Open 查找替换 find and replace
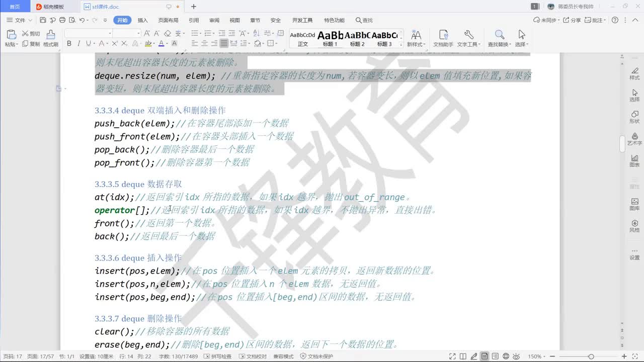The width and height of the screenshot is (644, 362). click(x=499, y=38)
